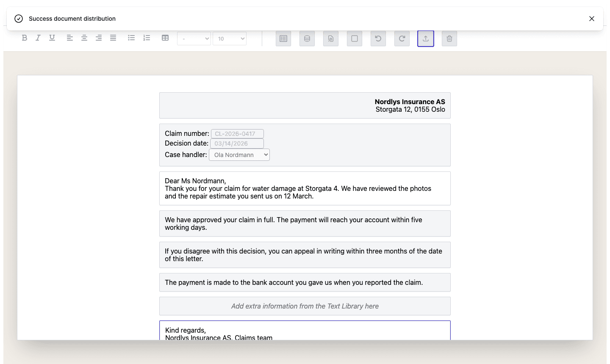Open the font size 10 dropdown

pyautogui.click(x=230, y=39)
